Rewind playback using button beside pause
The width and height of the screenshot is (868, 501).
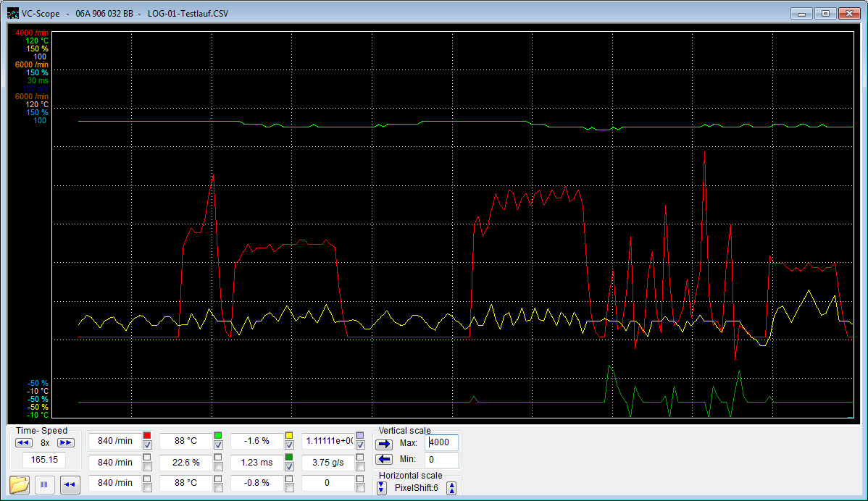tap(70, 484)
